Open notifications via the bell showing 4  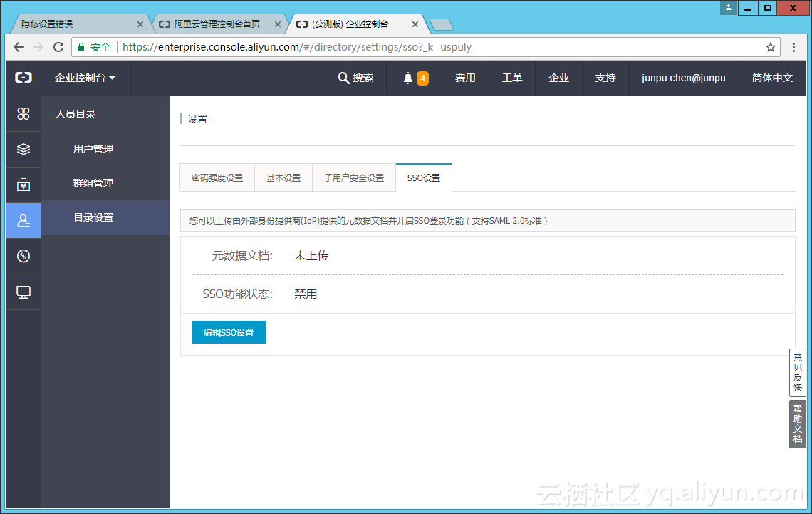coord(414,78)
